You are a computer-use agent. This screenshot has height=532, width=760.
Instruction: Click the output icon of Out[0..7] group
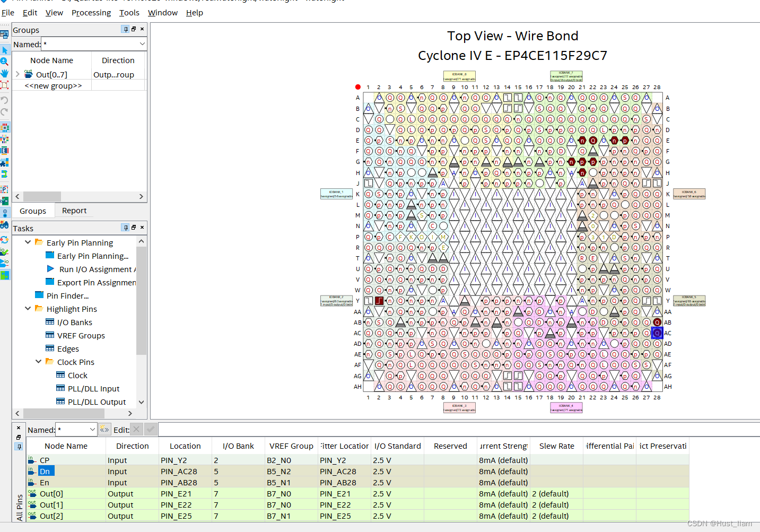pos(29,74)
